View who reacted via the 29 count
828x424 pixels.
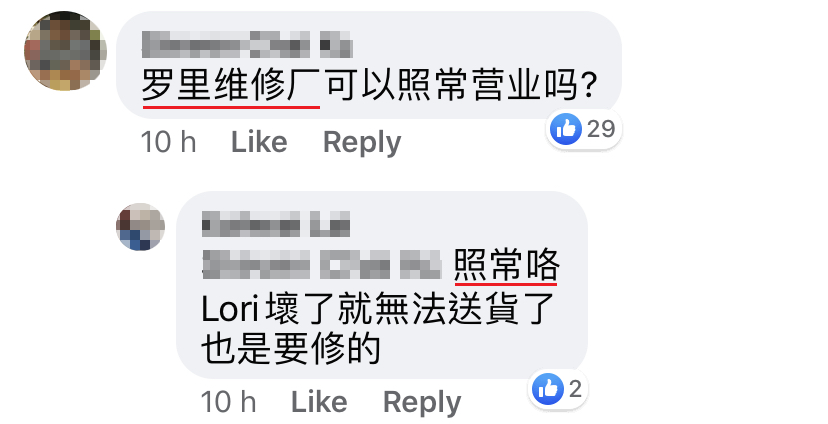(x=601, y=129)
